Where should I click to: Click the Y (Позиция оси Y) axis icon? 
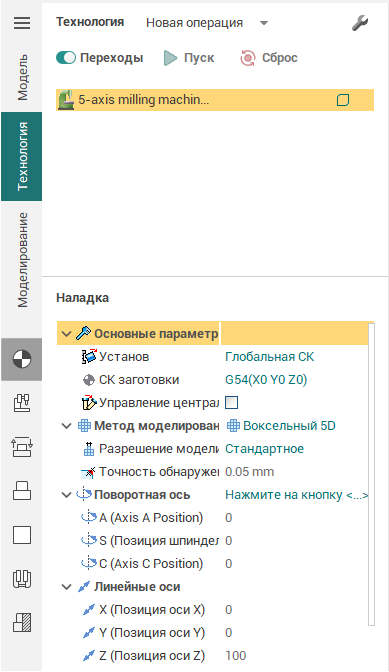(89, 633)
